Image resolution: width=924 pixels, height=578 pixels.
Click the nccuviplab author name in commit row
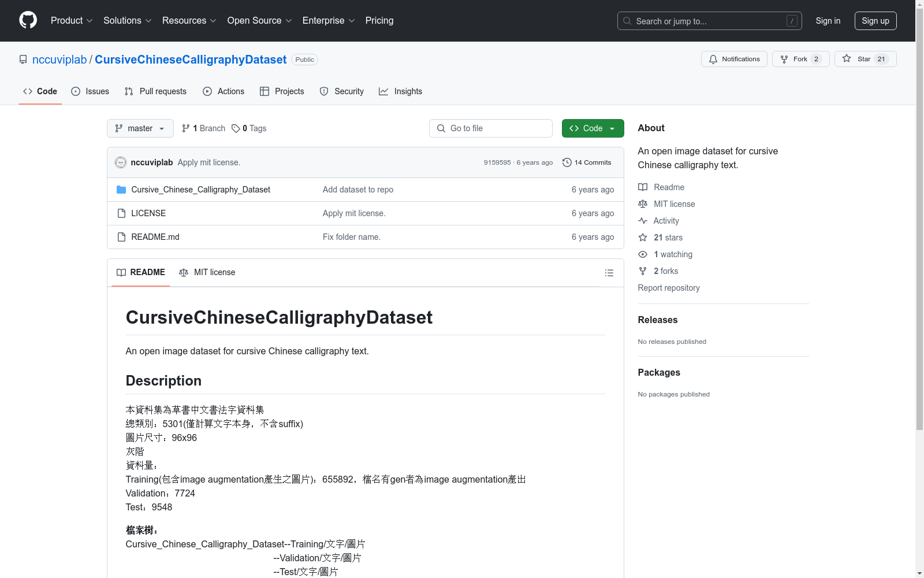click(152, 162)
